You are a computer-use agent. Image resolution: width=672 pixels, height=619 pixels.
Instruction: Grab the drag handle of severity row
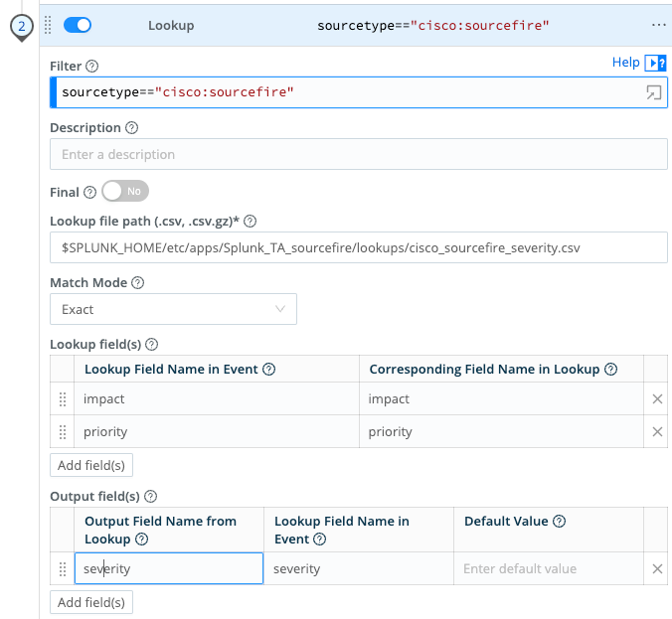pos(63,569)
